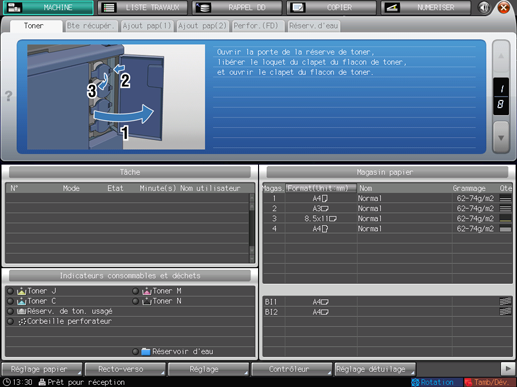Click the Rotation status indicator

pyautogui.click(x=437, y=382)
